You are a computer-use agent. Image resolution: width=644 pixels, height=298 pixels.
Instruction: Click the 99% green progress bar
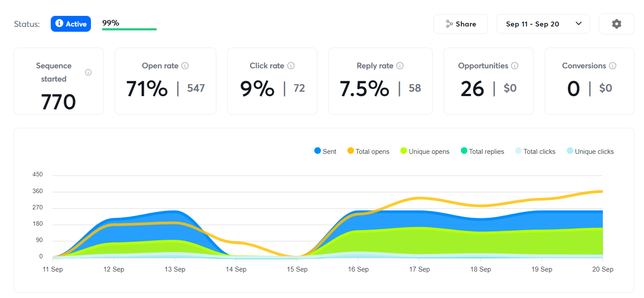click(129, 30)
